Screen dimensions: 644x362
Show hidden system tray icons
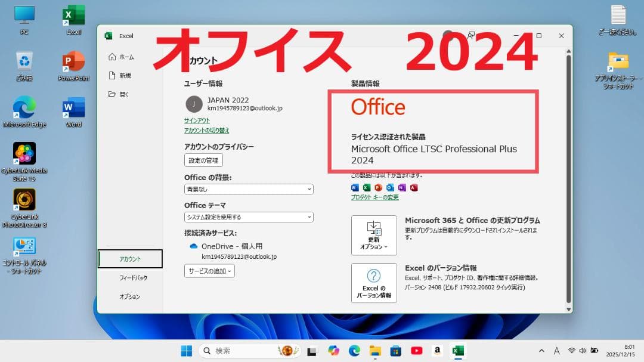(x=541, y=351)
